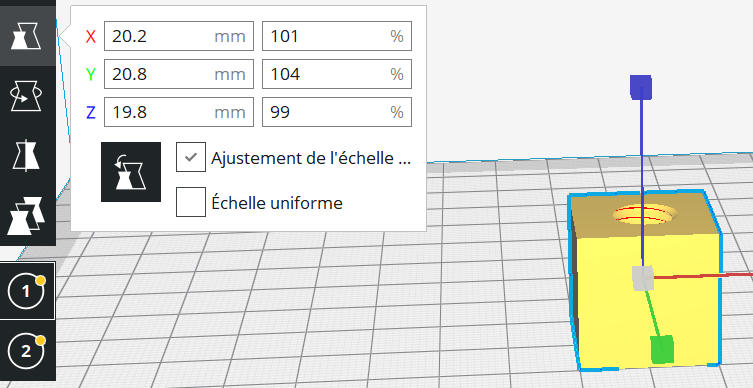Image resolution: width=753 pixels, height=388 pixels.
Task: Uncheck Ajustement de l'échelle checkbox
Action: (x=191, y=157)
